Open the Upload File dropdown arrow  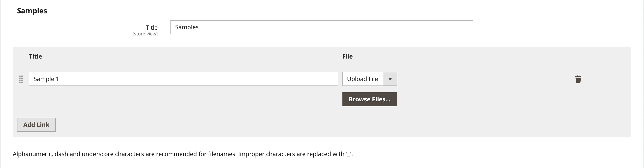pos(390,79)
